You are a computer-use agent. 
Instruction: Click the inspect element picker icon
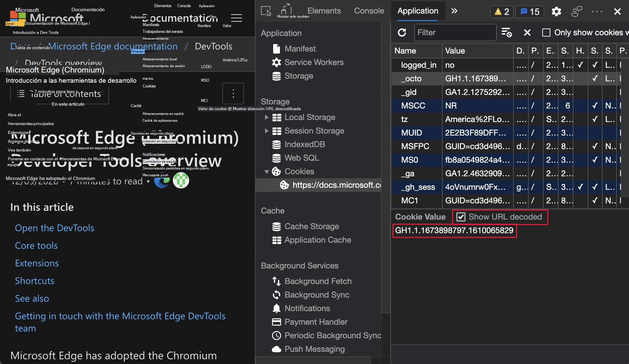click(266, 11)
